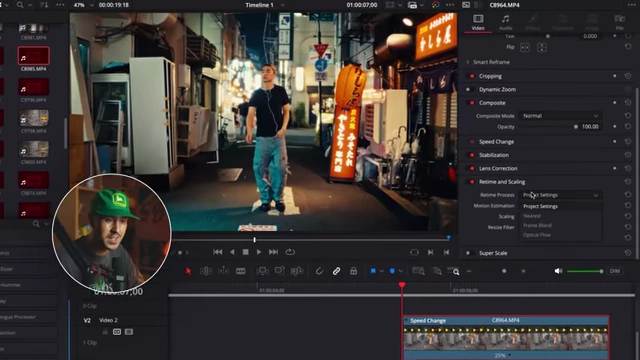
Task: Activate the Dynamic Trim Mode tool
Action: coord(223,271)
